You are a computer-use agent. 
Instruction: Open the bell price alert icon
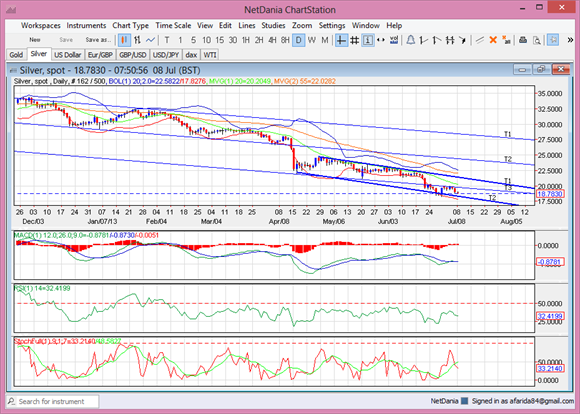coord(411,40)
